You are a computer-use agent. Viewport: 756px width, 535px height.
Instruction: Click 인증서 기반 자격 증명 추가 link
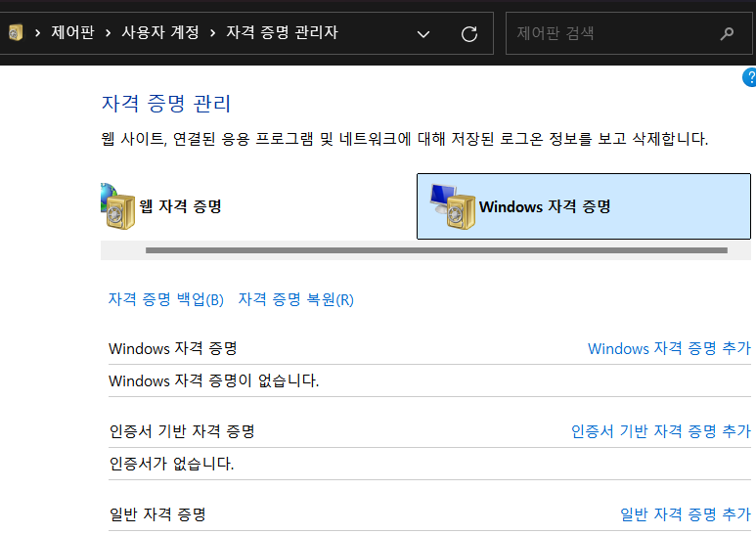tap(661, 431)
